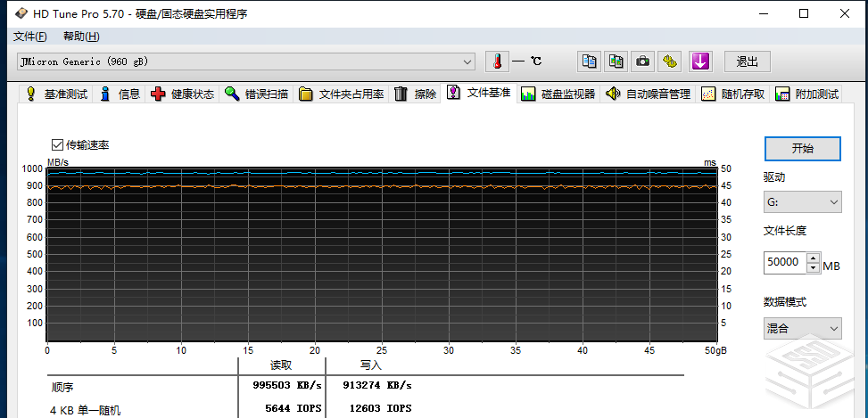
Task: Close the HD Tune Pro window
Action: point(845,14)
